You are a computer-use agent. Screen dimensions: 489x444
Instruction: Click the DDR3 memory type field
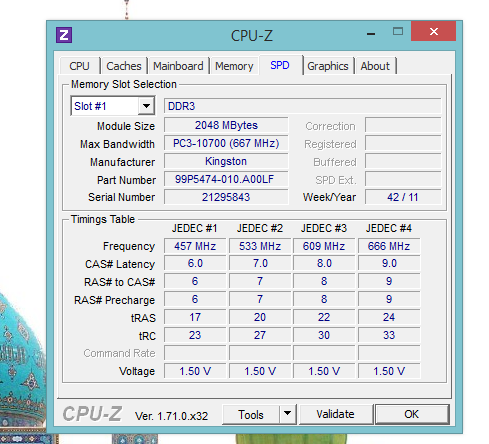pos(302,106)
